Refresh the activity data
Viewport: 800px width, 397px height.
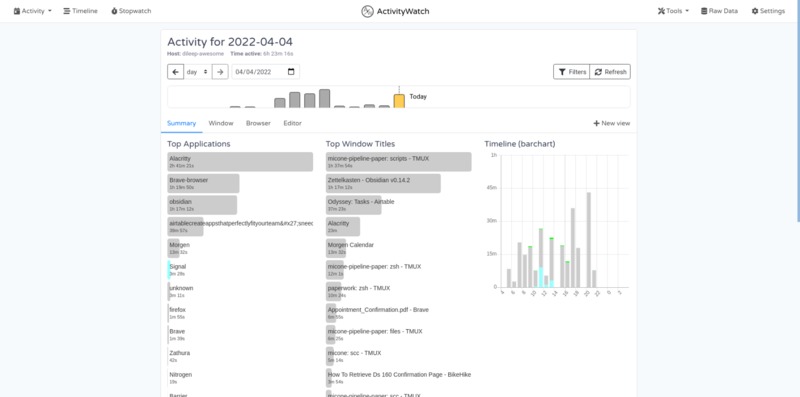610,72
